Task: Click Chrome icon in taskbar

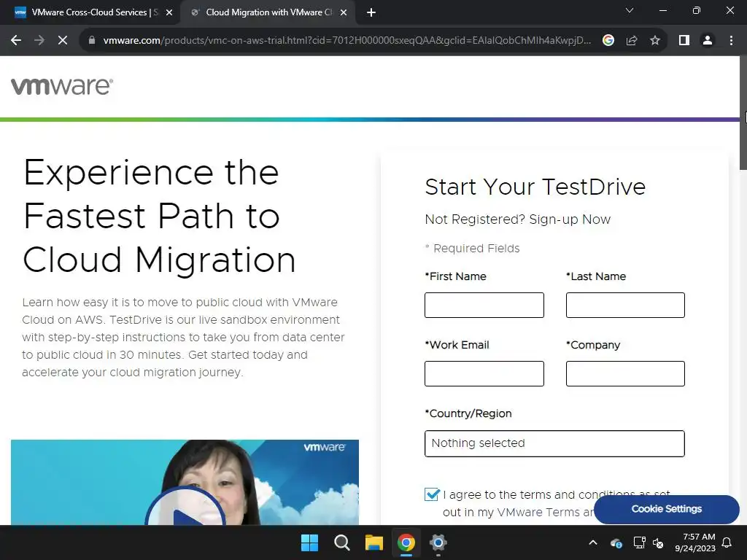Action: pyautogui.click(x=406, y=542)
